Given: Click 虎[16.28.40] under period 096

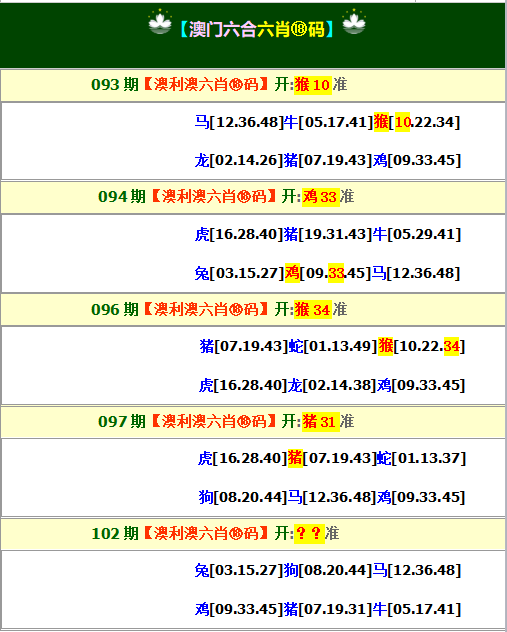Looking at the screenshot, I should (243, 385).
